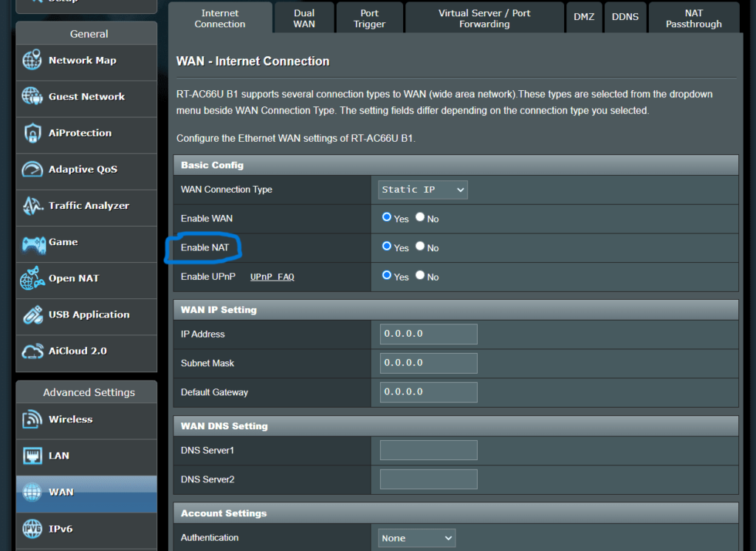Select the Adaptive QoS gauge icon
The width and height of the screenshot is (756, 551).
click(32, 169)
